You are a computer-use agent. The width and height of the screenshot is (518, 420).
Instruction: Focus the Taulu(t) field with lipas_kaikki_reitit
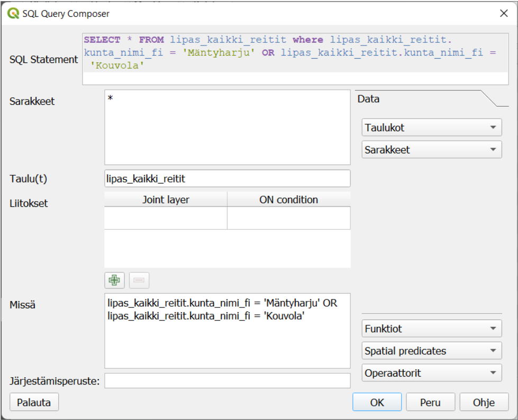[228, 179]
